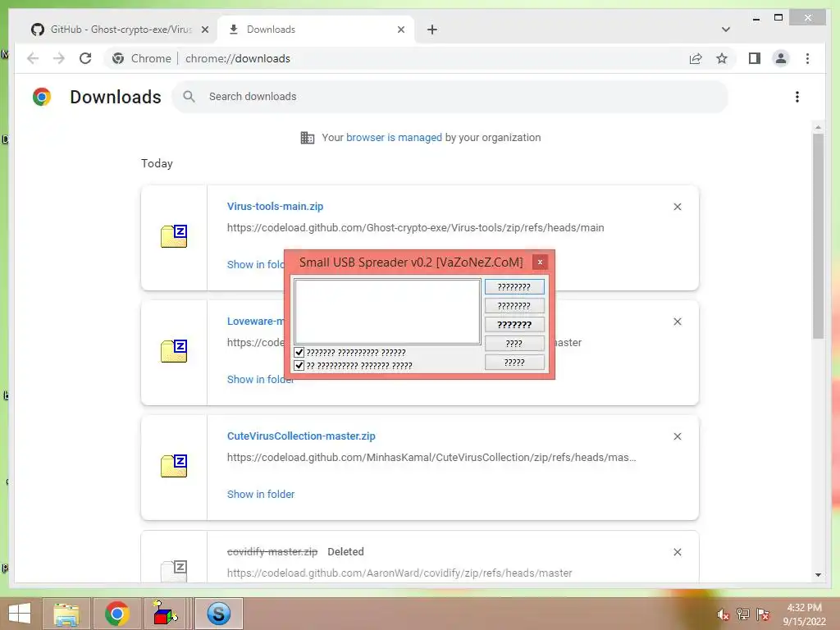The width and height of the screenshot is (840, 630).
Task: Click the deleted covidify zip icon
Action: click(174, 571)
